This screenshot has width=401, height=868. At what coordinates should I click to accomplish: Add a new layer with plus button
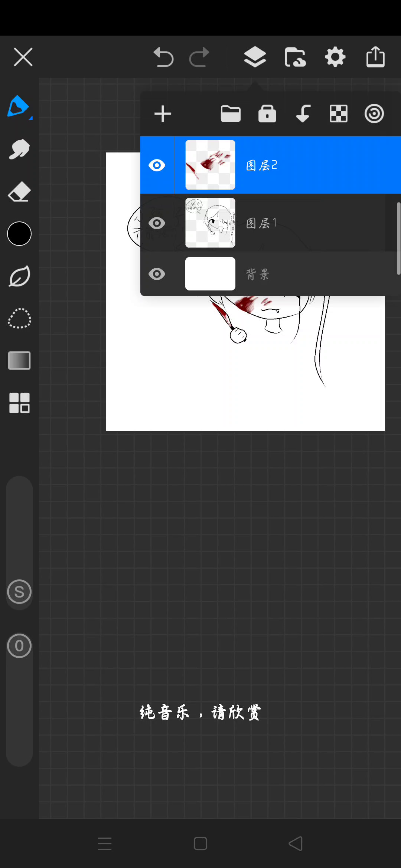point(163,114)
